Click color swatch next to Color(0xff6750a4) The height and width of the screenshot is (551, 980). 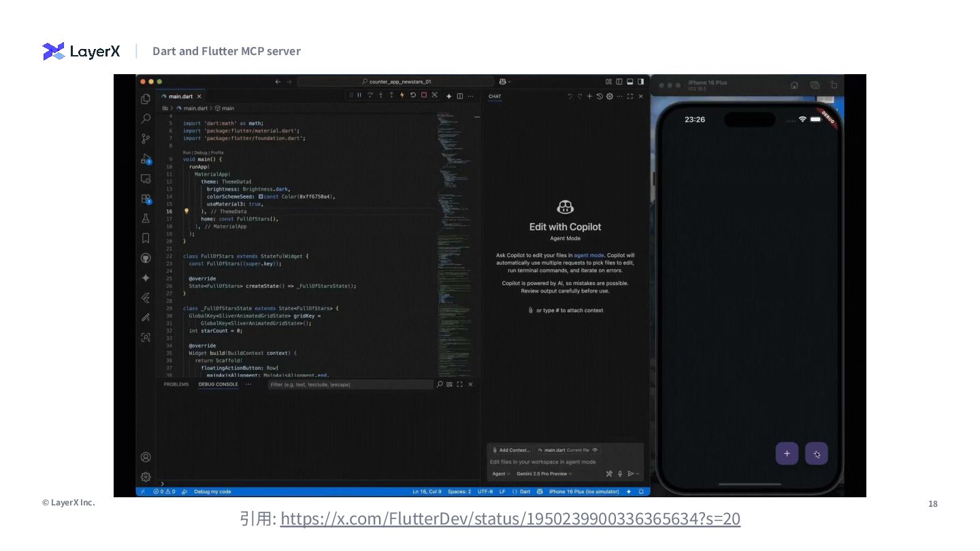[261, 197]
